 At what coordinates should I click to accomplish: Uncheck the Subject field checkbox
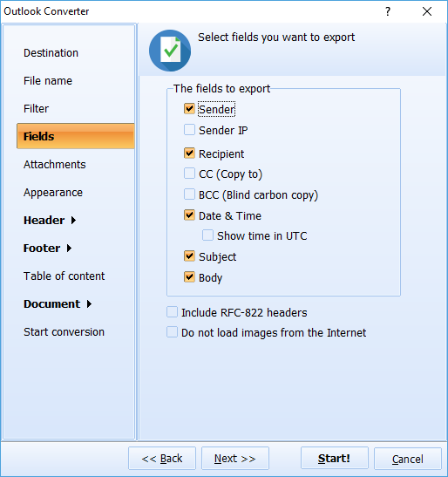[x=189, y=256]
